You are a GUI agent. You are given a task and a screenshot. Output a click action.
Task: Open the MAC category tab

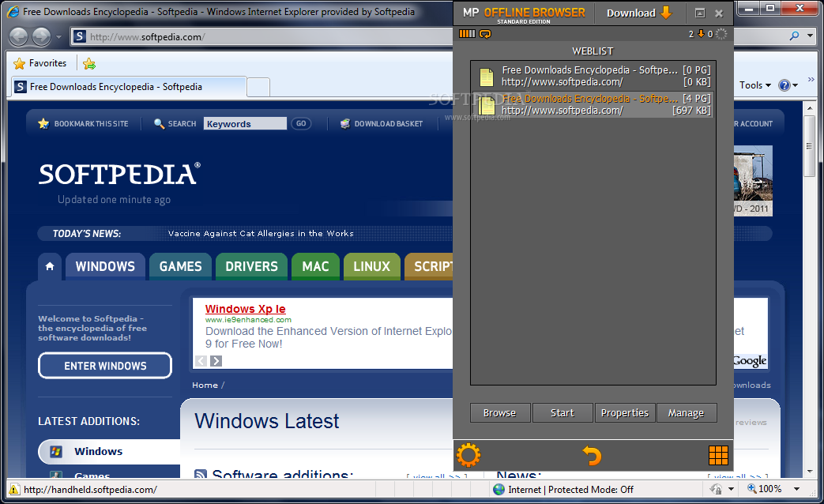[315, 266]
